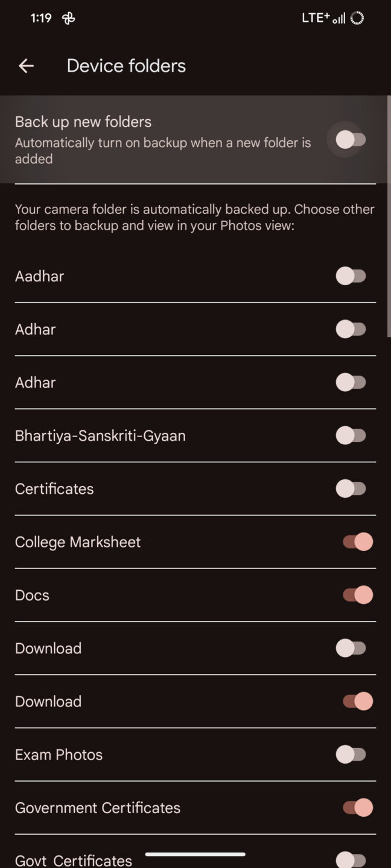Enable the Bhartiya-Sanskriti-Gyaan folder toggle

coord(351,435)
